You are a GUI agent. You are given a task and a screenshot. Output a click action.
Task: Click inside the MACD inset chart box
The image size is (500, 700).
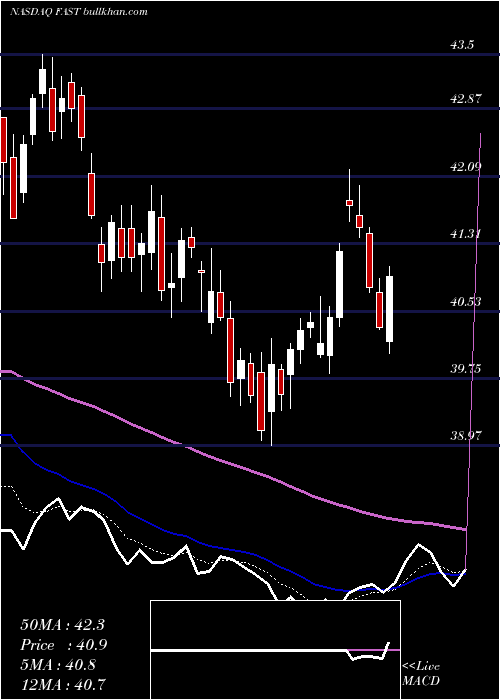coord(275,650)
